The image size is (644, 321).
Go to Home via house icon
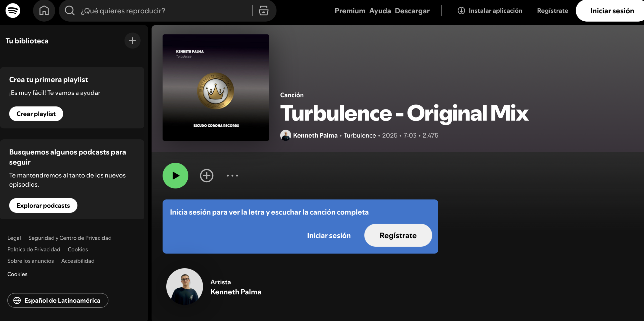coord(44,11)
